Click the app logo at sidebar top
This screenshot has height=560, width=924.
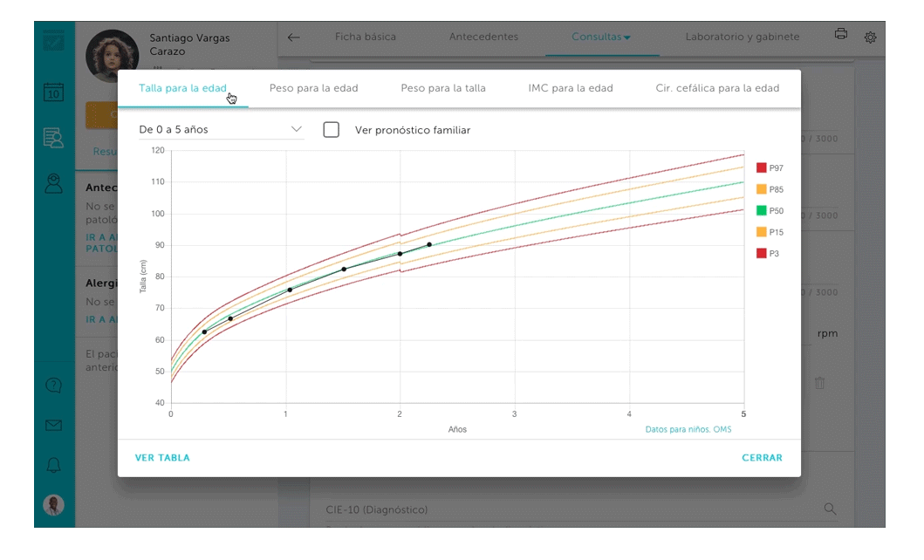pyautogui.click(x=53, y=41)
